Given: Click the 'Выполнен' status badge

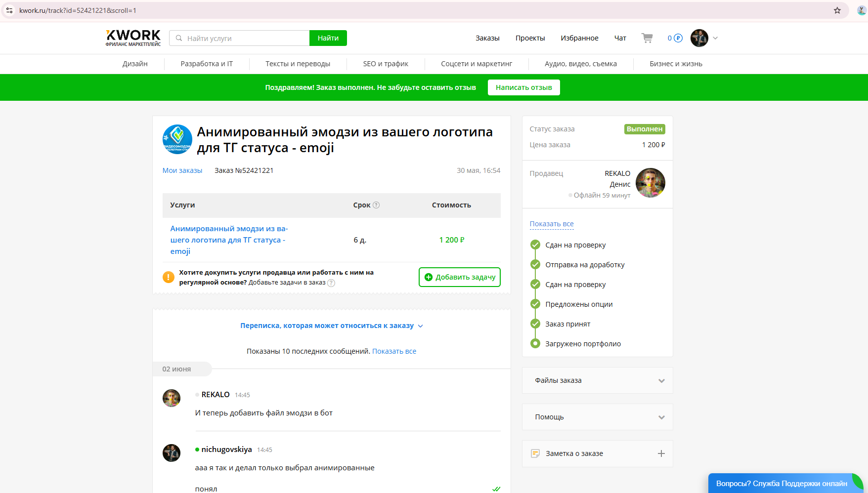Looking at the screenshot, I should pyautogui.click(x=645, y=129).
